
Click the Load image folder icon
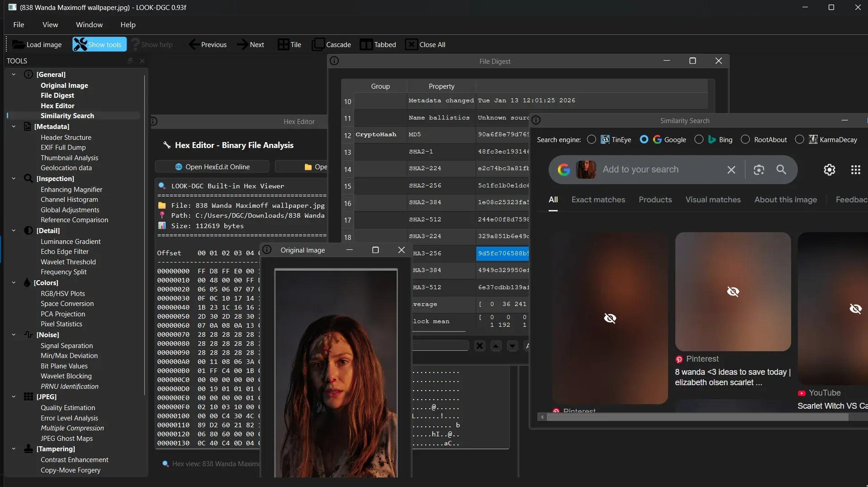click(19, 44)
